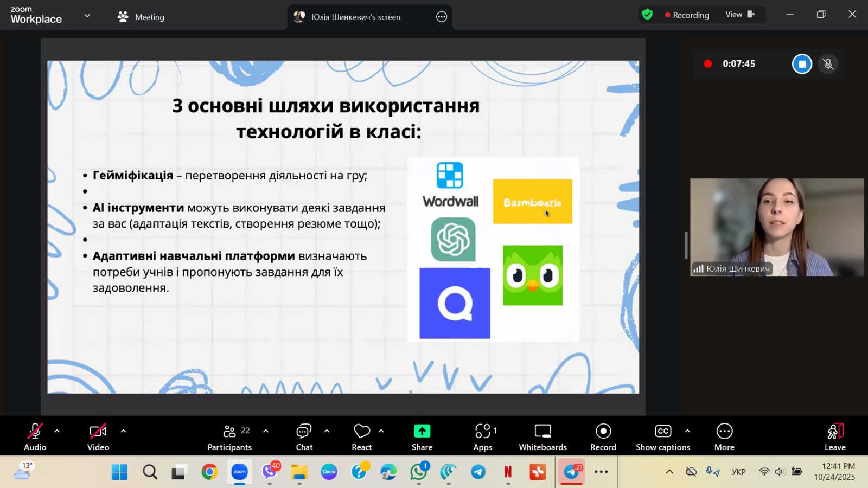Open Whiteboards
This screenshot has height=488, width=868.
(542, 436)
